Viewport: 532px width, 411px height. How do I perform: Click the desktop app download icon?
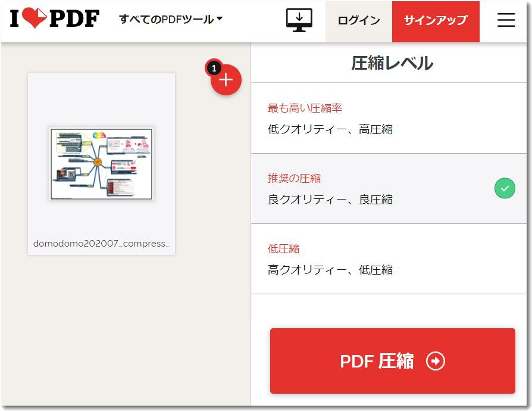(x=299, y=20)
